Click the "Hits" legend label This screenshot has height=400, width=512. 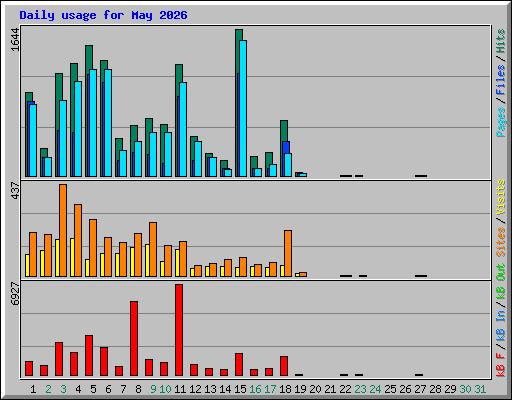click(500, 41)
